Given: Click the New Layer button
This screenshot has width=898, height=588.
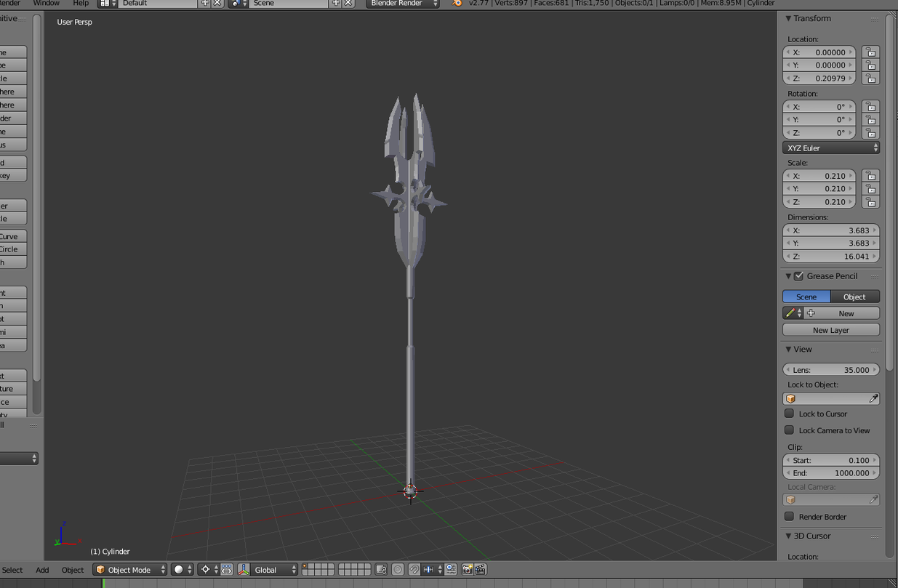Looking at the screenshot, I should click(x=831, y=330).
